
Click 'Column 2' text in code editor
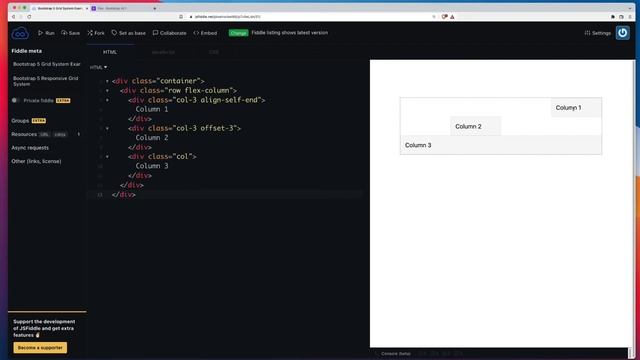pyautogui.click(x=152, y=138)
